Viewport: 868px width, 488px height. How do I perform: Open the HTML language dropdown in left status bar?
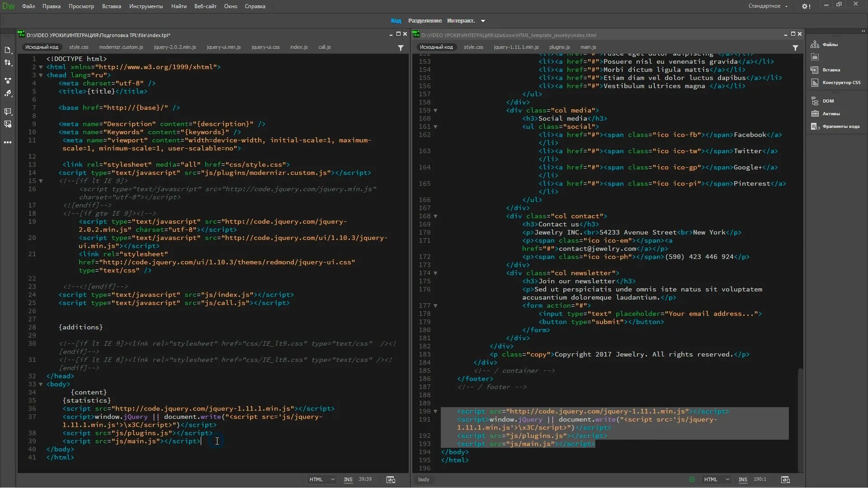pos(321,479)
